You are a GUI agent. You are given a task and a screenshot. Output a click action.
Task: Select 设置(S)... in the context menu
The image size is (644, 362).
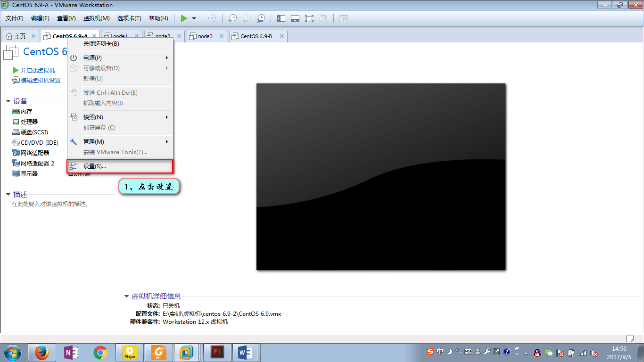click(x=95, y=166)
